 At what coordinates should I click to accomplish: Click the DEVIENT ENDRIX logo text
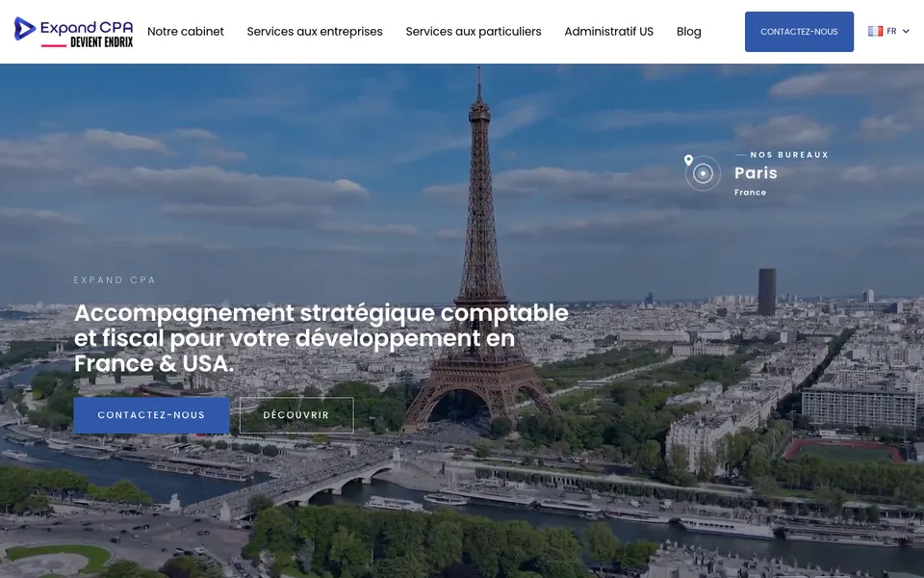(x=101, y=42)
